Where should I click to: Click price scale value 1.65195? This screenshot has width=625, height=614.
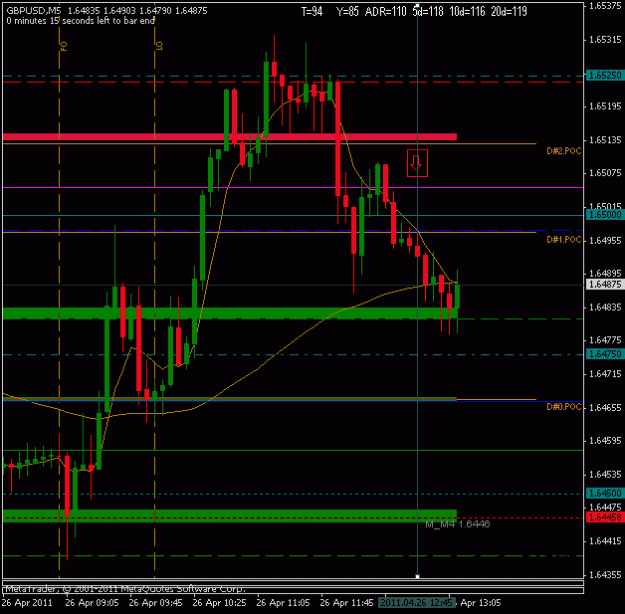click(x=605, y=106)
